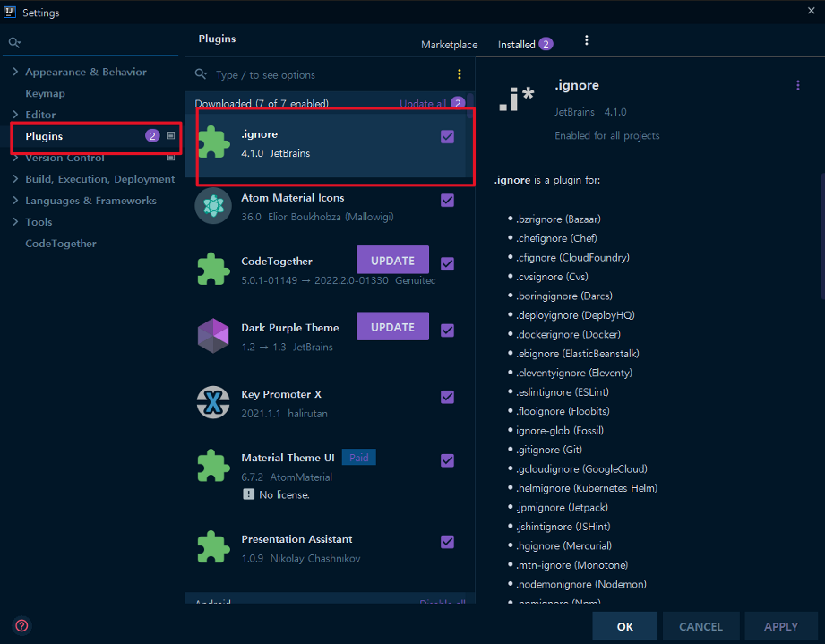Select Plugins in the settings tree
The width and height of the screenshot is (825, 644).
point(44,136)
